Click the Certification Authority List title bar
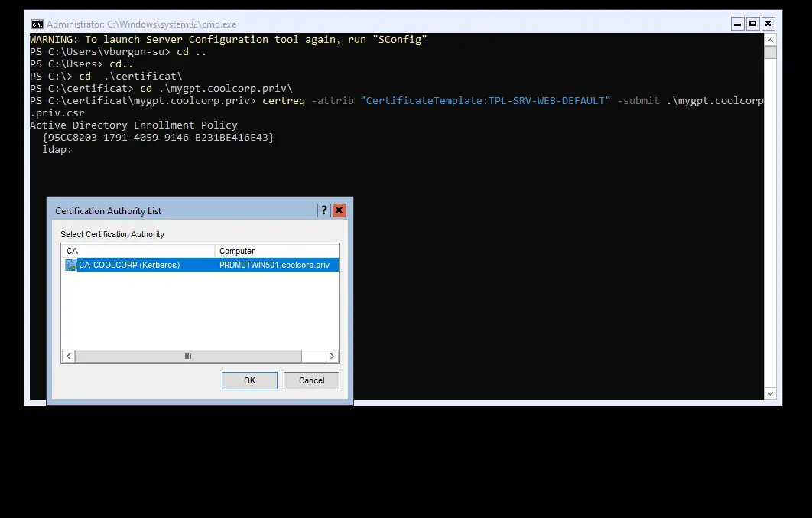Screen dimensions: 812x518 (x=184, y=210)
